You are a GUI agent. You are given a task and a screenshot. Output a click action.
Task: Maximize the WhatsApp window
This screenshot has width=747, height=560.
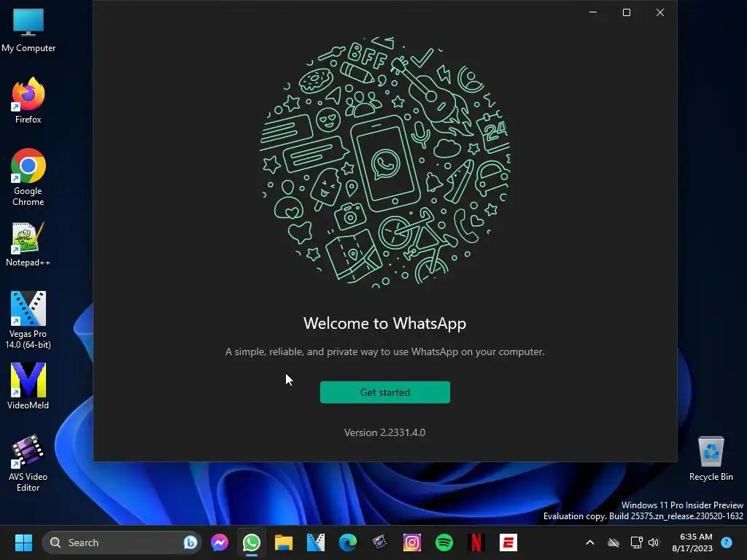pos(627,12)
